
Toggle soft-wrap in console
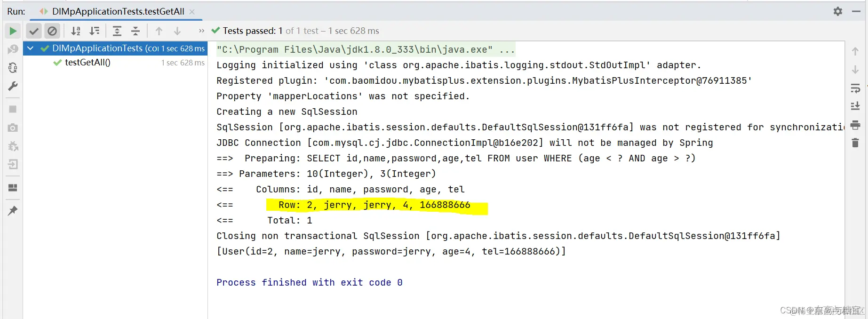855,88
